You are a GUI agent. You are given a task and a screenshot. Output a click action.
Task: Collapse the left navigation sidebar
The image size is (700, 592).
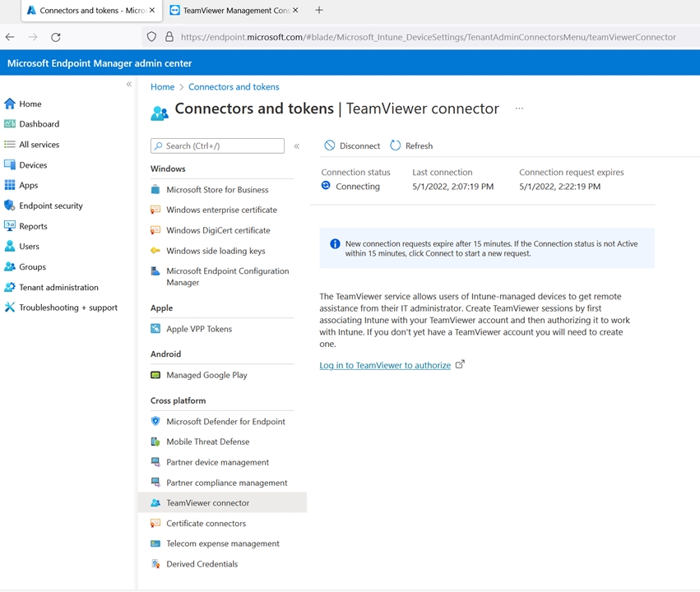pos(128,83)
